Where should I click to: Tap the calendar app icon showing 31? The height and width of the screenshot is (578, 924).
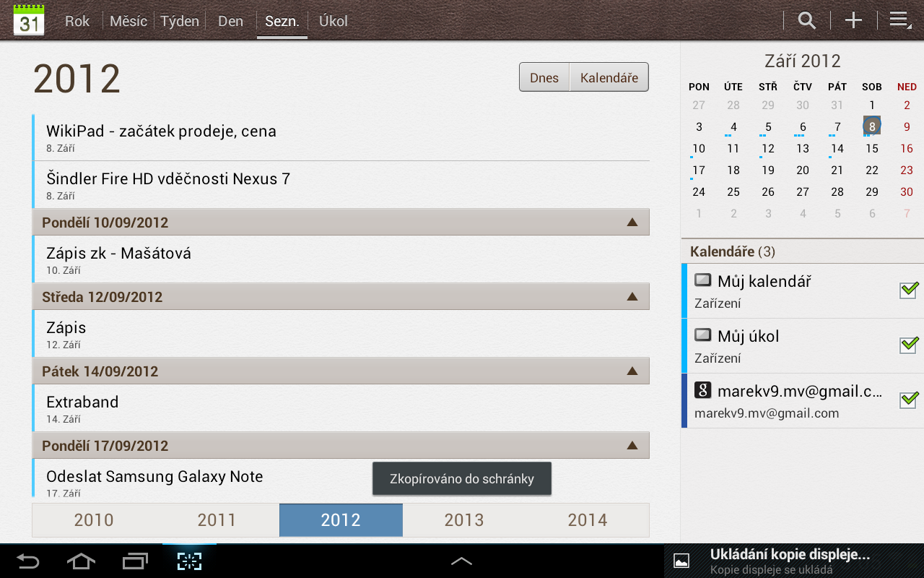pos(29,20)
